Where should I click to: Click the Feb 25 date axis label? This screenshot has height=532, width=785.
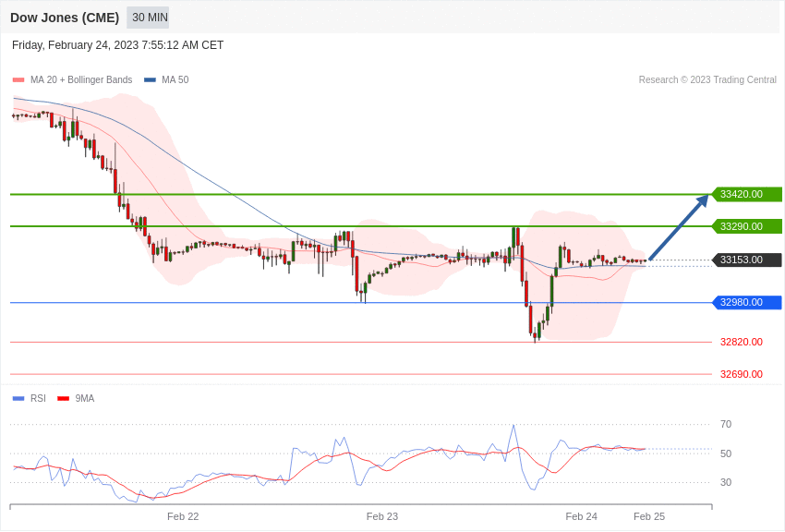tap(649, 516)
